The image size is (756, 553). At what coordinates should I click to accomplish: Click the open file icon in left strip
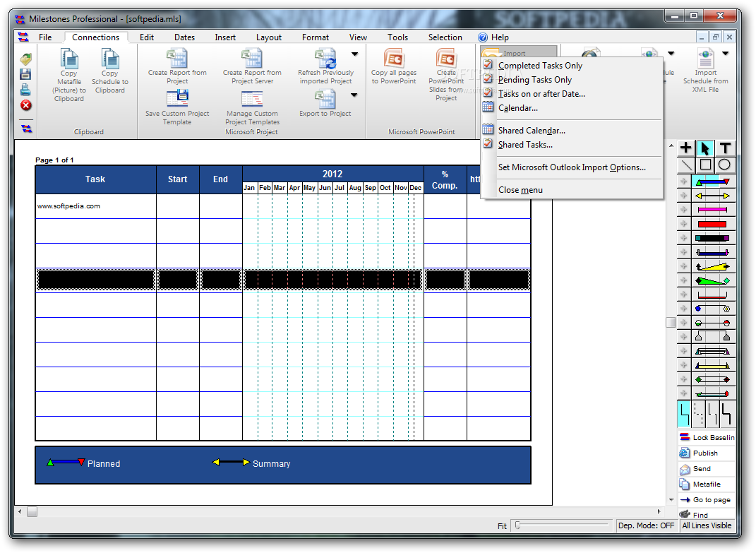point(26,59)
